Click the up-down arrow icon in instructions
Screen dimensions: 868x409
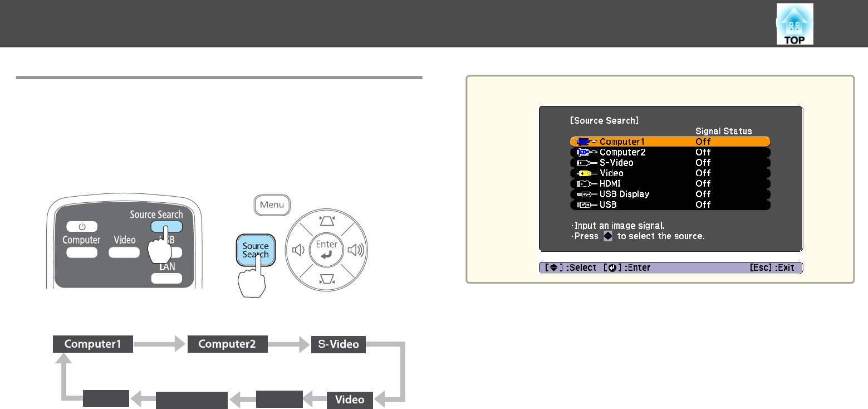pyautogui.click(x=608, y=236)
